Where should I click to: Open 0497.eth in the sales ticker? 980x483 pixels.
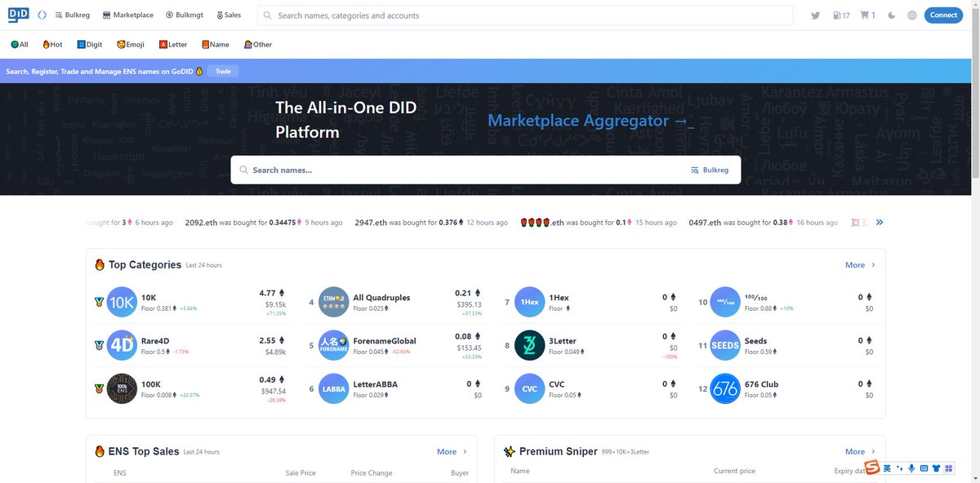pos(705,222)
